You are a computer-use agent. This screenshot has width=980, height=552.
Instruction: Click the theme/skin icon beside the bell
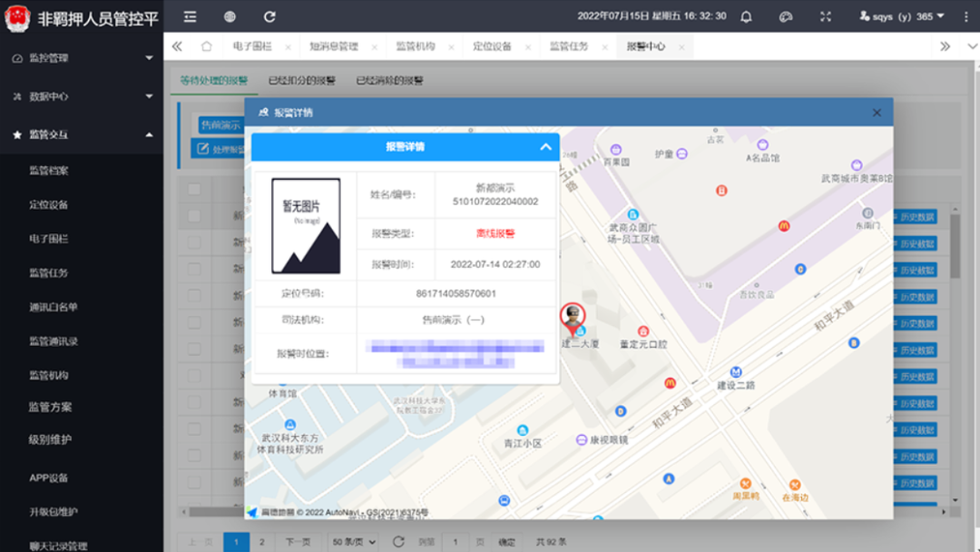coord(786,15)
